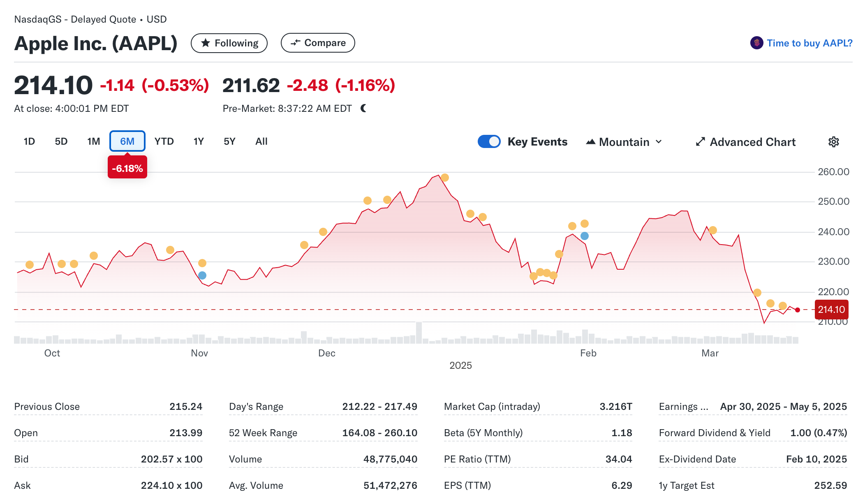Click the orange event dot at chart peak
The height and width of the screenshot is (504, 865).
pos(444,178)
